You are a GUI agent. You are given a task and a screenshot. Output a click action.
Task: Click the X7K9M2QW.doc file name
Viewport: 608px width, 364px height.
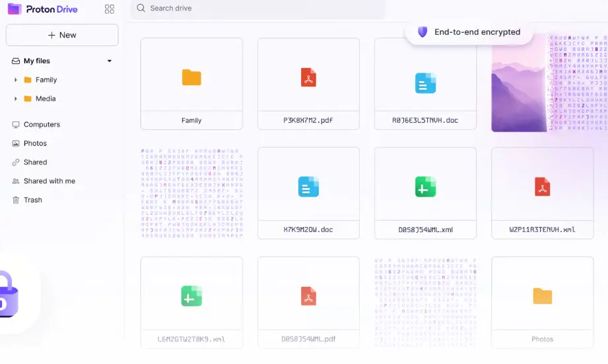pos(308,229)
